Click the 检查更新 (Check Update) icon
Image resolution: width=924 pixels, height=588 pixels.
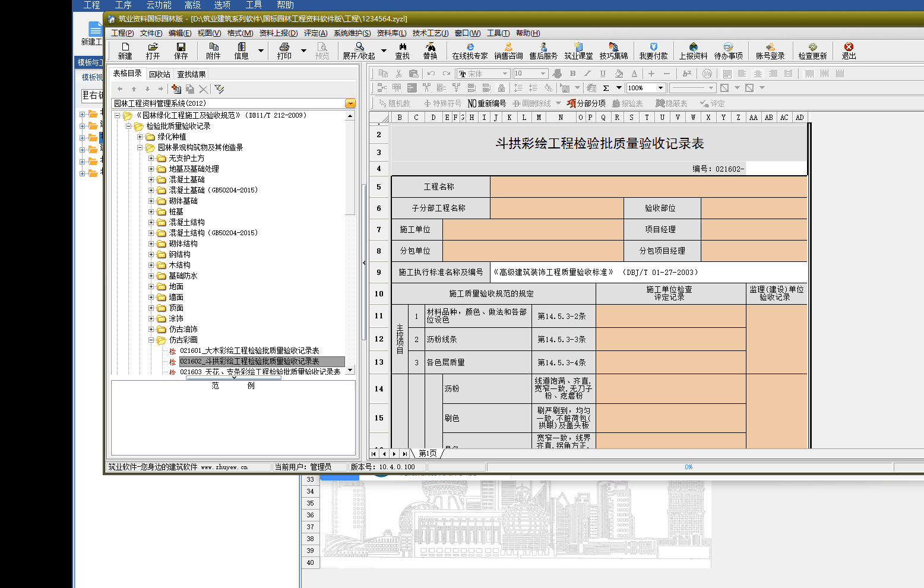pyautogui.click(x=812, y=50)
